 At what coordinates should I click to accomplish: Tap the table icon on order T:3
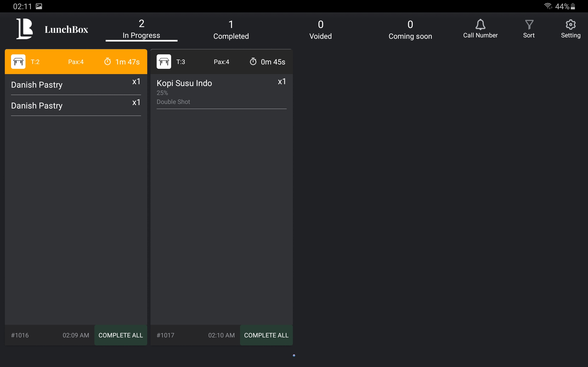pos(164,62)
